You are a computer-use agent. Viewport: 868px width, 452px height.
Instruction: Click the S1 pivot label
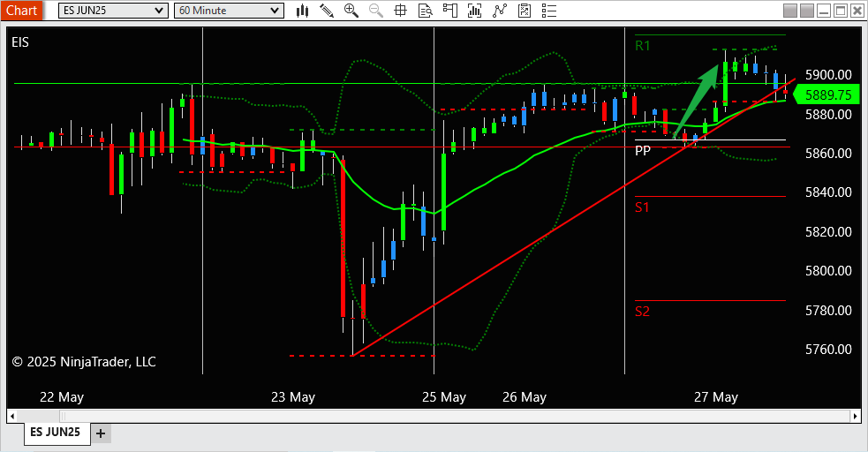642,207
